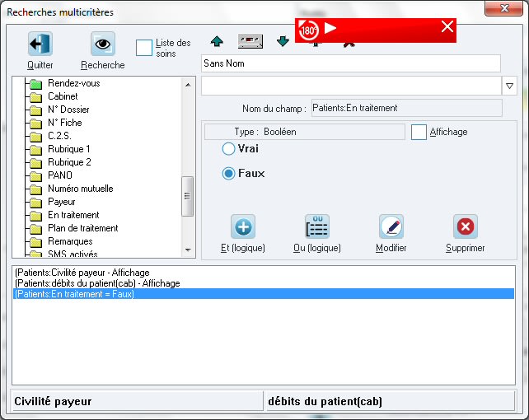Open the dropdown arrow beside the empty combo field
529x420 pixels.
click(x=509, y=86)
